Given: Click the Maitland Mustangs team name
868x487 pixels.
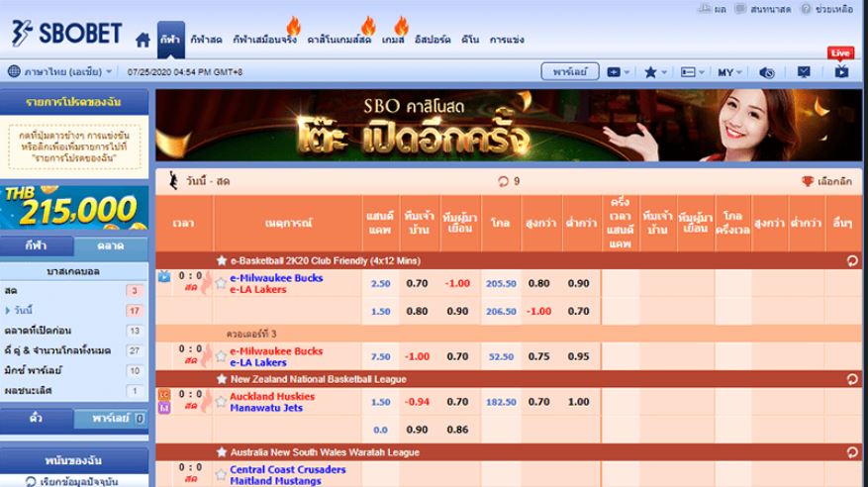Looking at the screenshot, I should (x=276, y=481).
